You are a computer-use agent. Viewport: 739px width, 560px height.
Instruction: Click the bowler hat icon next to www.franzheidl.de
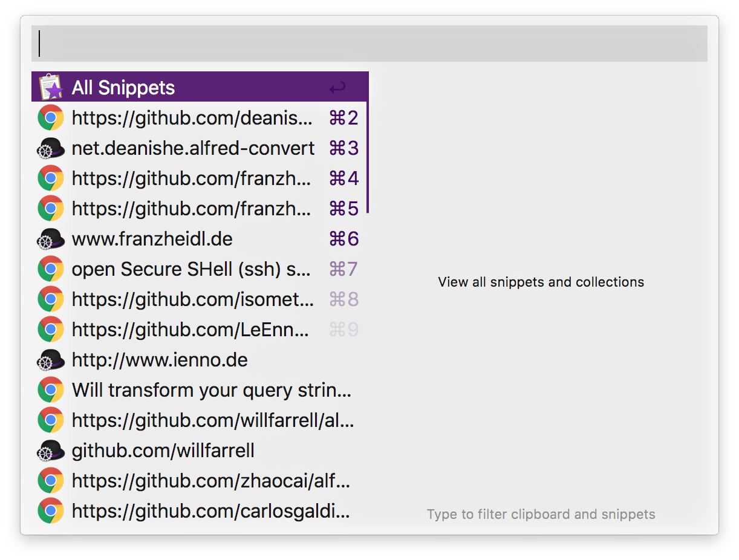pos(51,238)
